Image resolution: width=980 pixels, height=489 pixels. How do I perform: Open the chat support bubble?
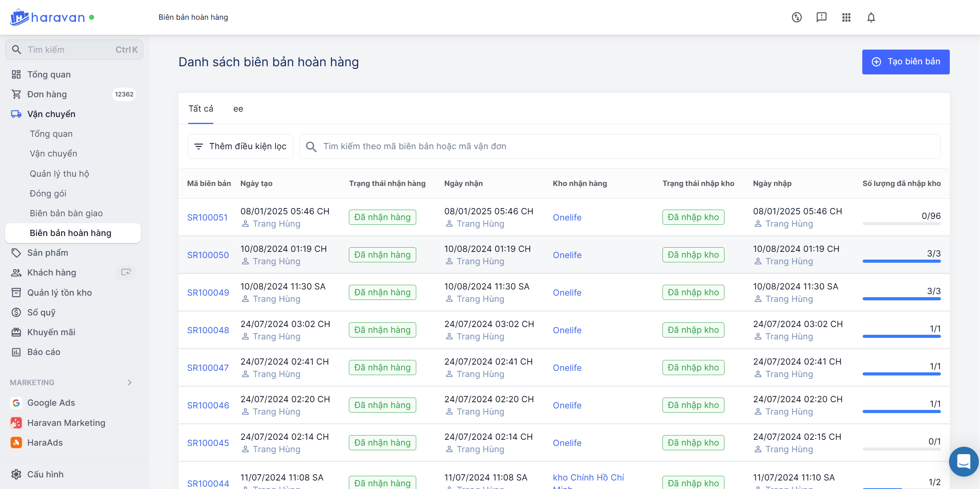[x=963, y=461]
